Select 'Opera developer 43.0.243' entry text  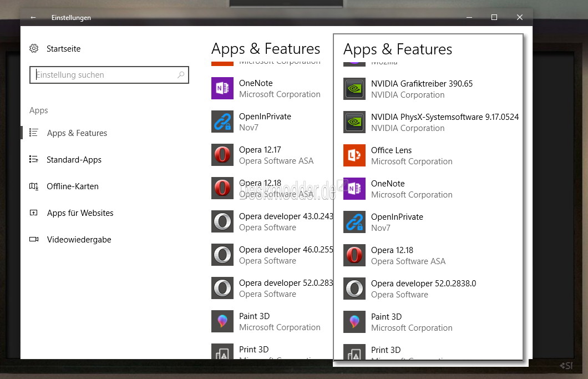[286, 216]
